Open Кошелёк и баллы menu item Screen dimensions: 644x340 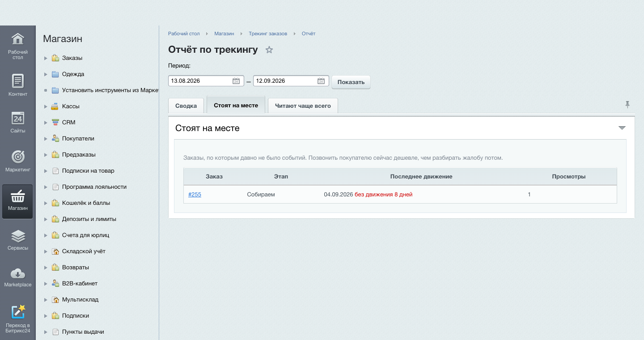coord(86,203)
